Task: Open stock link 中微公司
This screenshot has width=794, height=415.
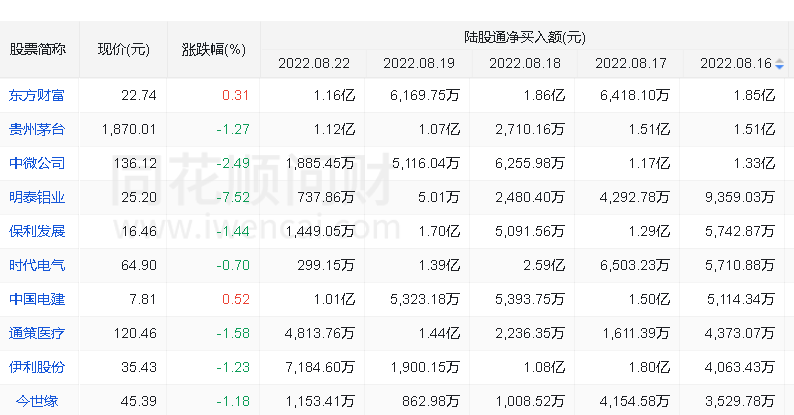Action: [36, 163]
